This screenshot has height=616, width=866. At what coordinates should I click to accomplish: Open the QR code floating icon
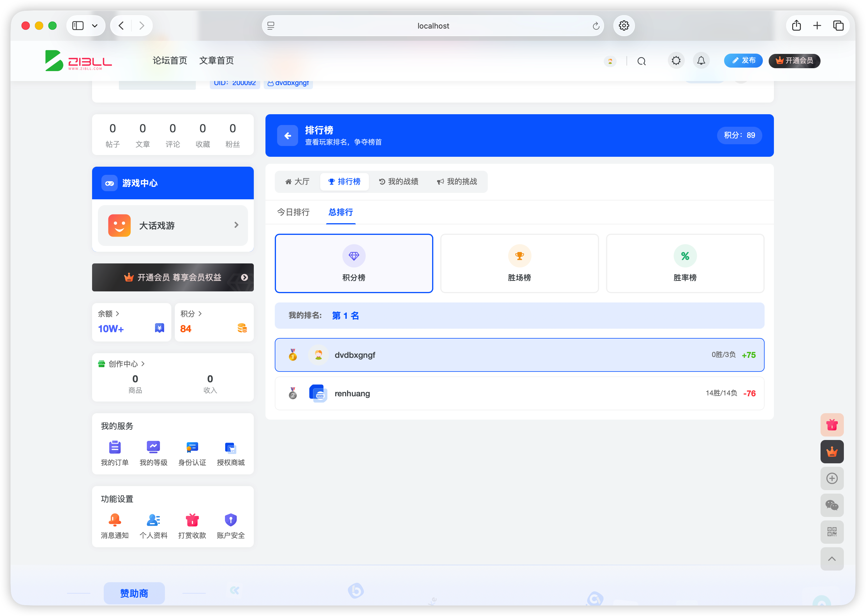(832, 532)
